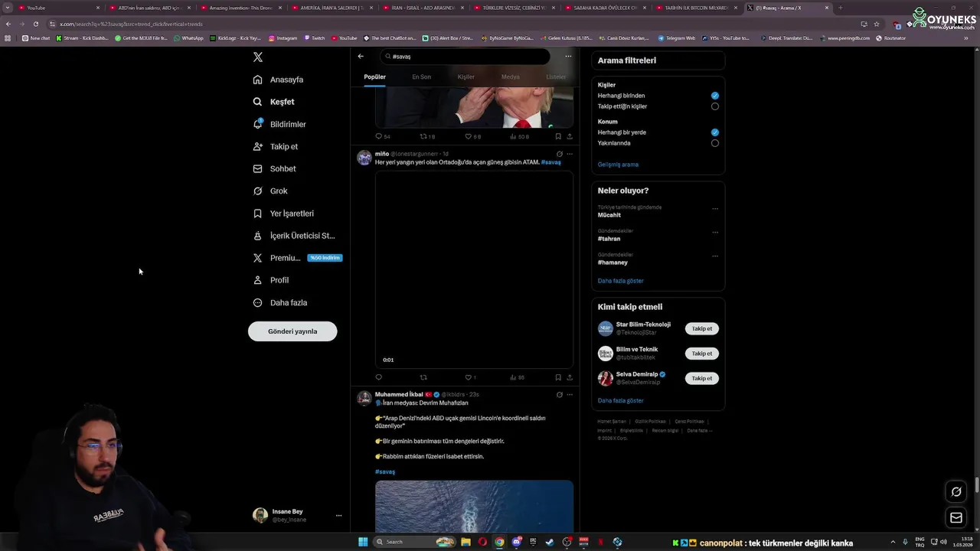Bookmark miño's post
The image size is (980, 551).
point(558,377)
